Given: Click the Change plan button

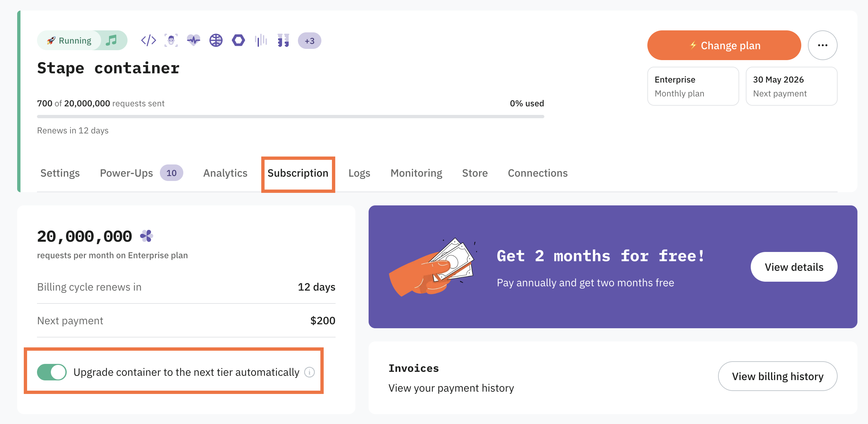Looking at the screenshot, I should pyautogui.click(x=724, y=45).
